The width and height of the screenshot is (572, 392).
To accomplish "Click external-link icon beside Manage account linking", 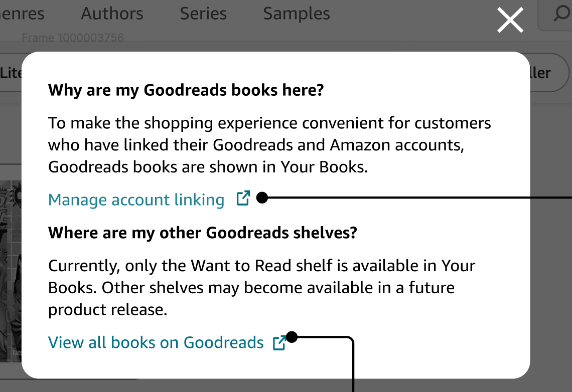I will (243, 199).
